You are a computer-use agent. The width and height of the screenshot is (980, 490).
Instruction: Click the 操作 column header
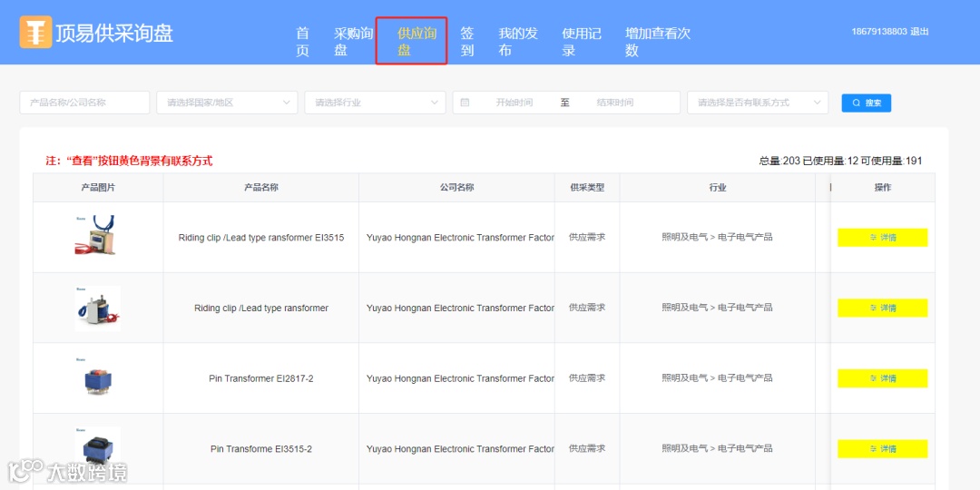(883, 188)
